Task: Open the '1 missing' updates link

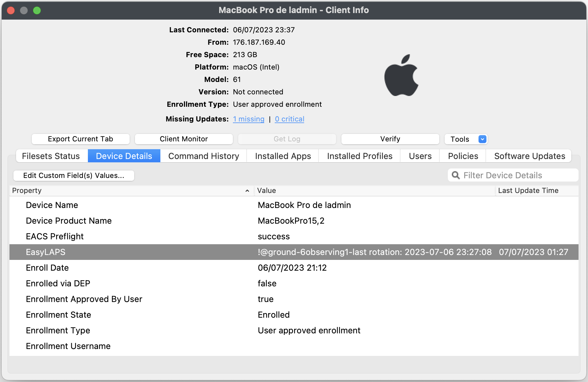Action: click(x=249, y=119)
